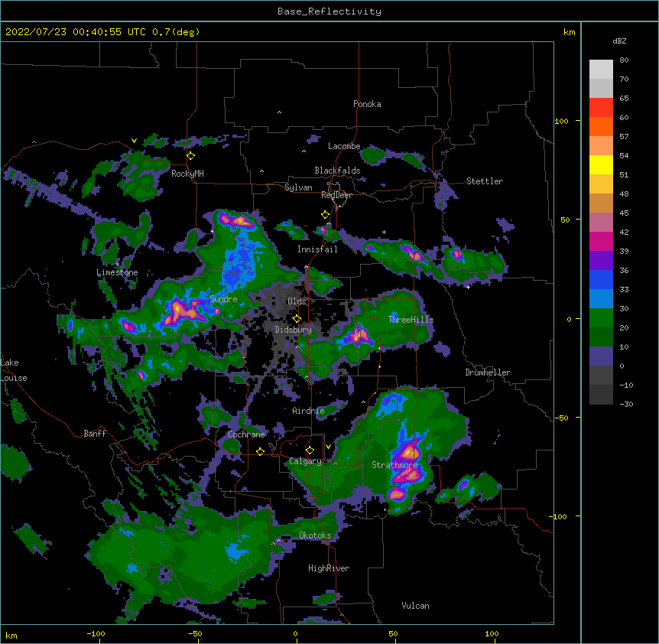This screenshot has width=659, height=644.
Task: Click the yellow diamond marker near RockyMH
Action: point(191,156)
